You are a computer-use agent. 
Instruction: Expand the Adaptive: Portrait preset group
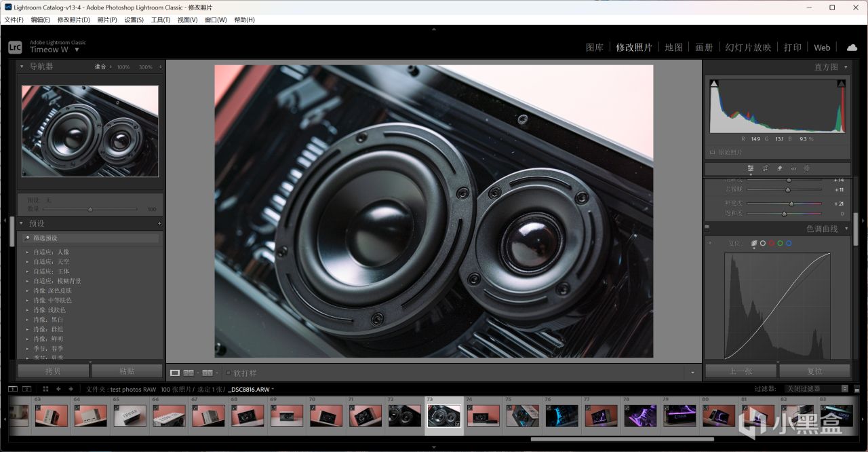(27, 252)
